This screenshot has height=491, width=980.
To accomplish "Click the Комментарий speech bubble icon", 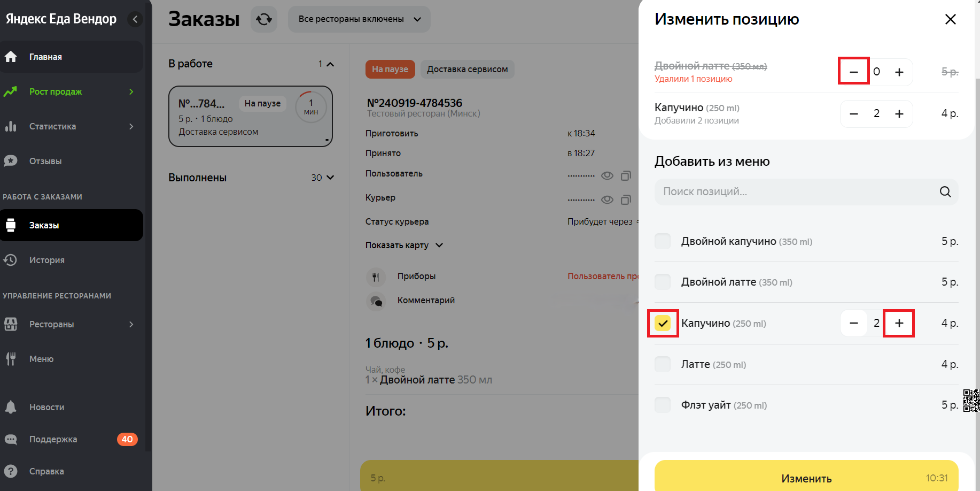I will coord(376,301).
